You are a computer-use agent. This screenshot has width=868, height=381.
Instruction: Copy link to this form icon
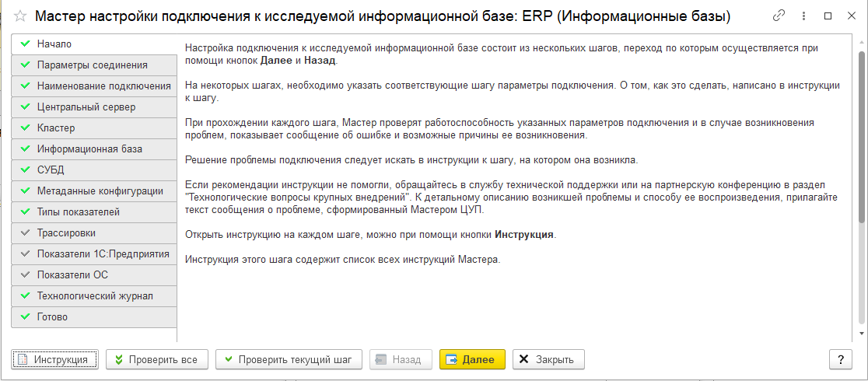coord(779,16)
